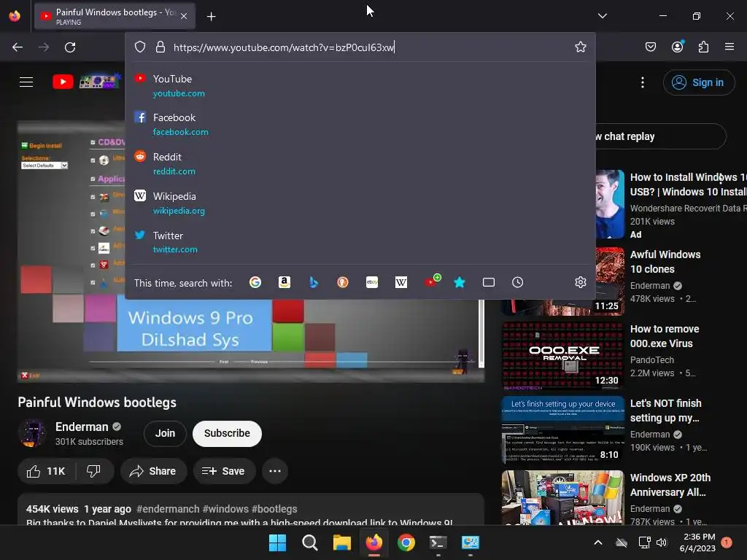Click the Share button

[x=153, y=472]
